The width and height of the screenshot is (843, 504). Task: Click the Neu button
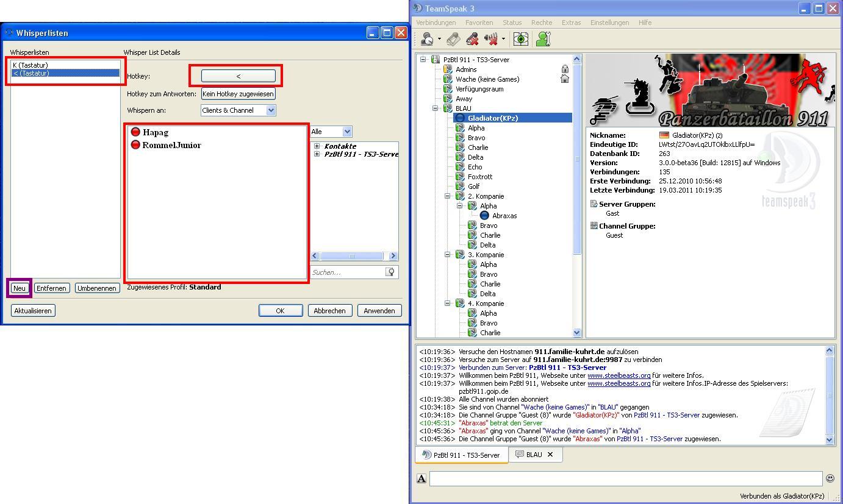point(20,288)
